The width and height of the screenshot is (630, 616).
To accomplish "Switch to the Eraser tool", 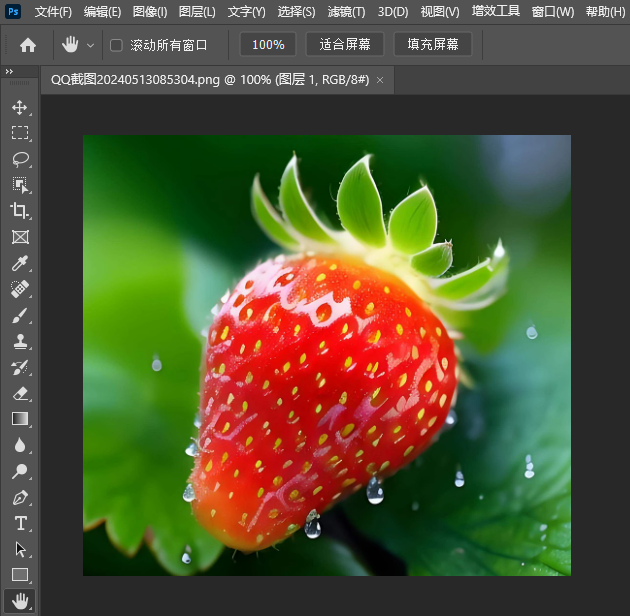I will click(20, 393).
